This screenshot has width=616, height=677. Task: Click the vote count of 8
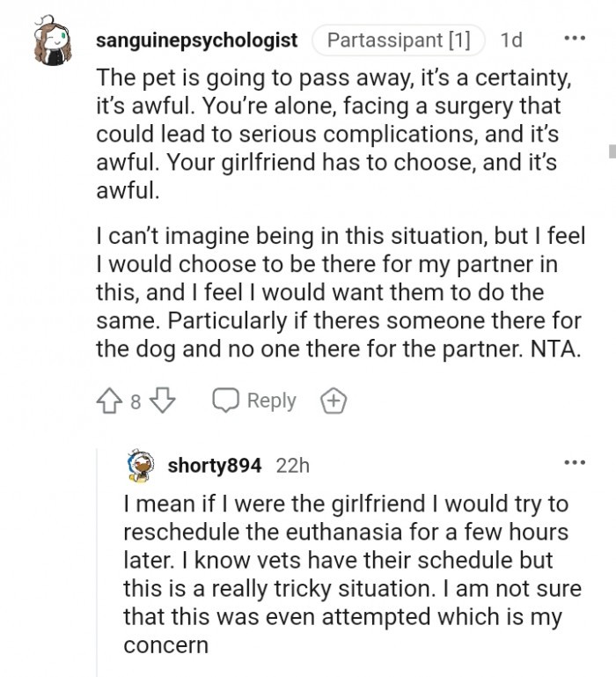(136, 402)
